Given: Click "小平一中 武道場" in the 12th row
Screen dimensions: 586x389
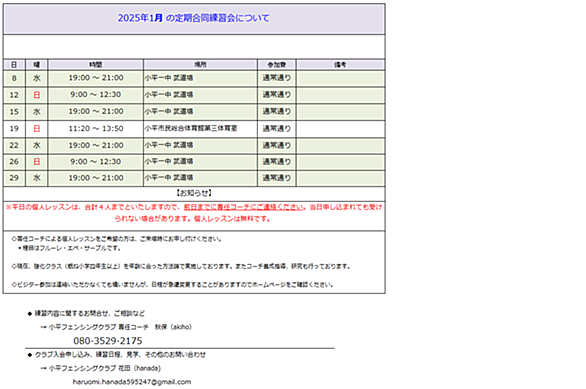Looking at the screenshot, I should pyautogui.click(x=169, y=95).
